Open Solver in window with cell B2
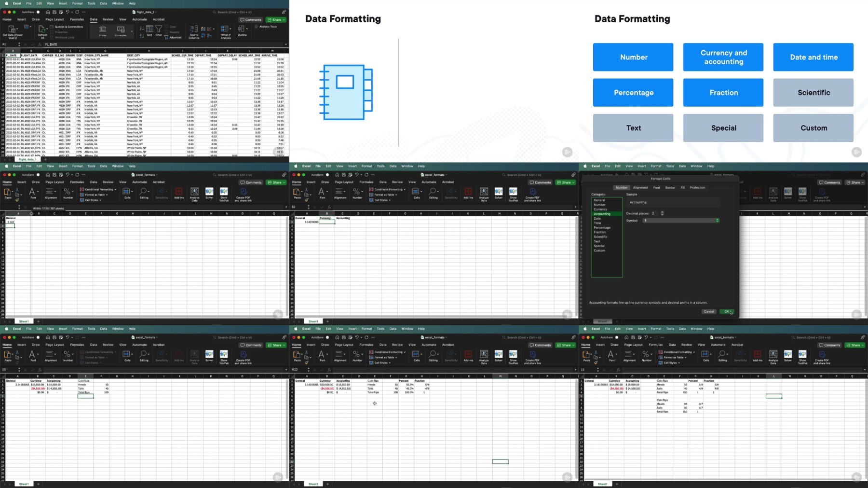Screen dimensions: 868x488 (499, 193)
